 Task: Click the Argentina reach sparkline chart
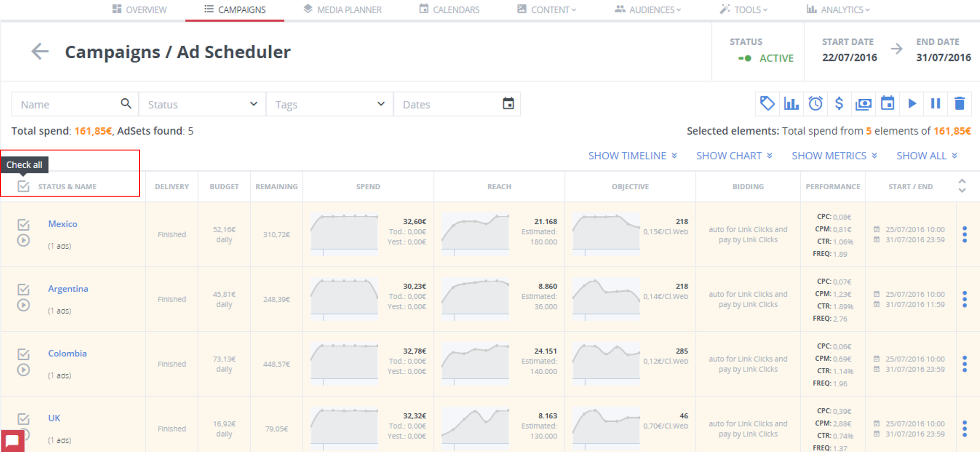(475, 299)
